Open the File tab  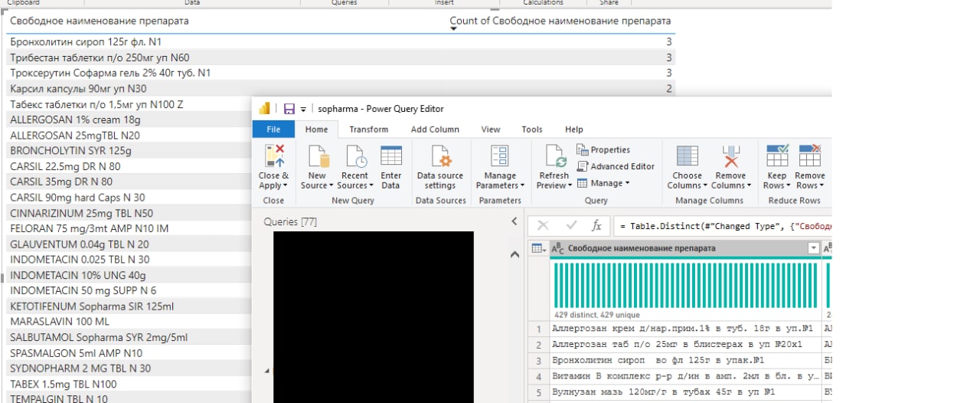pyautogui.click(x=274, y=129)
